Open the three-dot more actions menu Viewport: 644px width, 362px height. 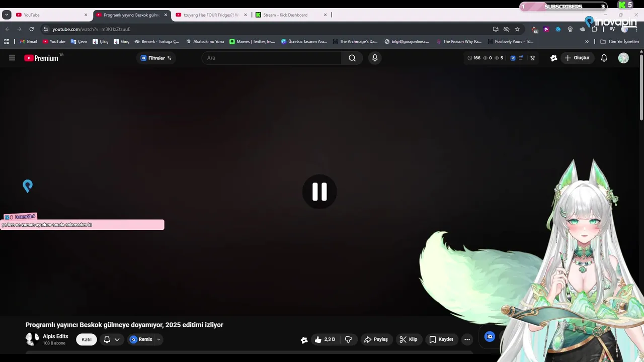[x=467, y=339]
